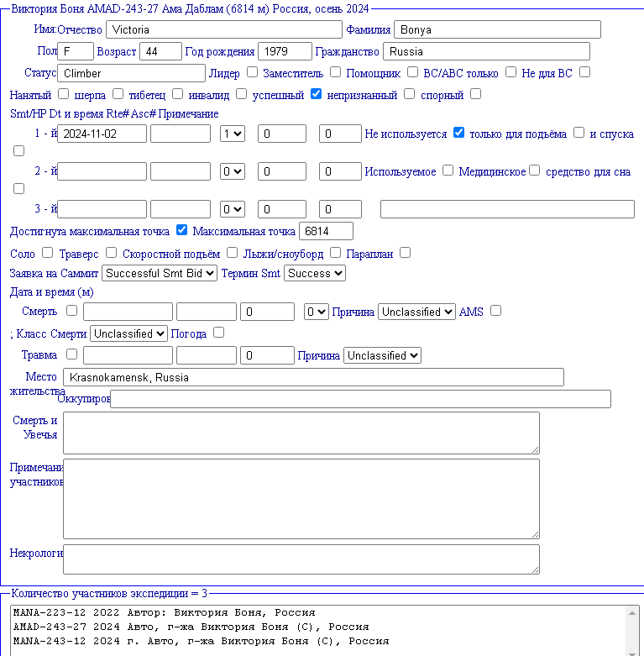This screenshot has width=644, height=656.
Task: Tick the Смерть checkbox
Action: [72, 311]
